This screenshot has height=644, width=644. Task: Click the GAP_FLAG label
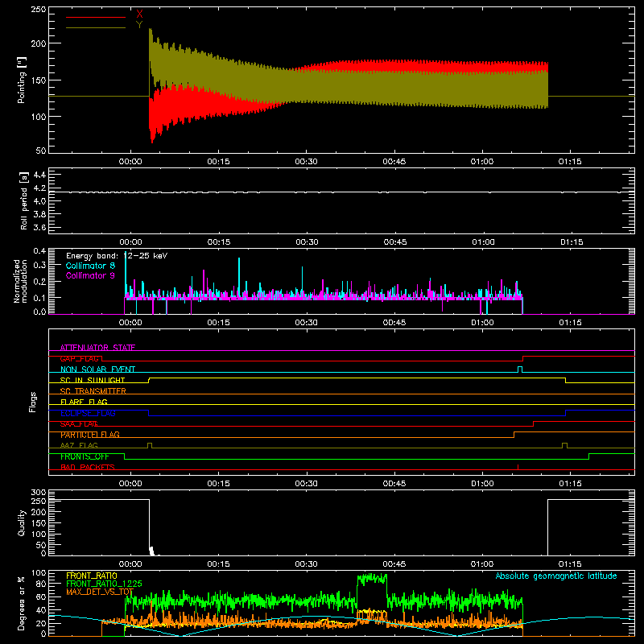(79, 358)
